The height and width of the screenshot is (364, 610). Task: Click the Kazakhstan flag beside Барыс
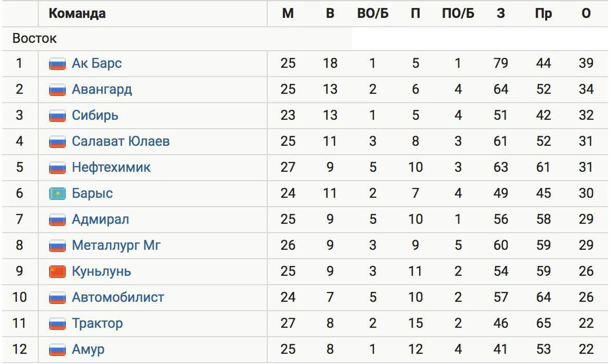click(x=57, y=194)
